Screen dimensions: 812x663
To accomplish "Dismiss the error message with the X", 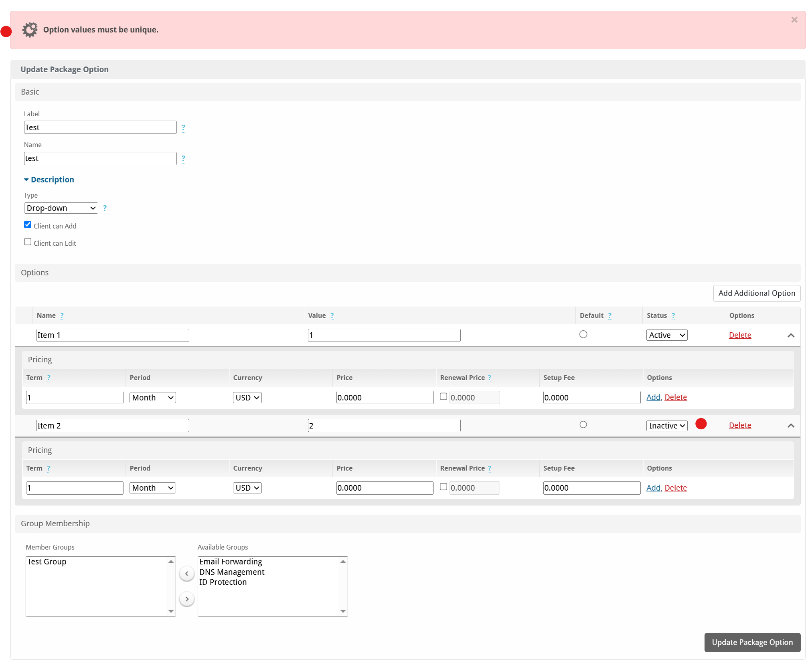I will click(794, 20).
